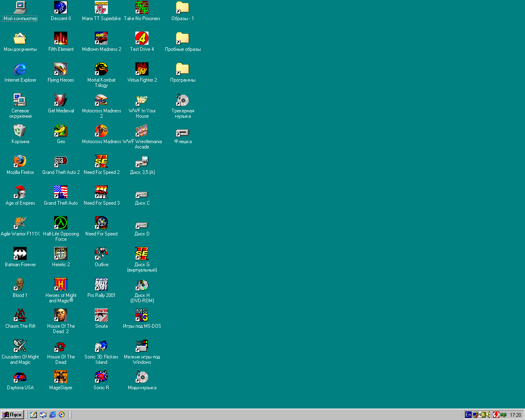Viewport: 525px width, 420px height.
Task: Launch Internet Explorer from the quick launch bar
Action: [52, 415]
